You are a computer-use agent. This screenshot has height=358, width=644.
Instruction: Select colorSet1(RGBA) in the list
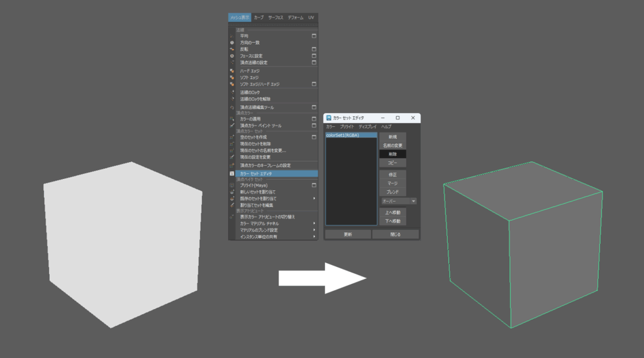(x=351, y=135)
